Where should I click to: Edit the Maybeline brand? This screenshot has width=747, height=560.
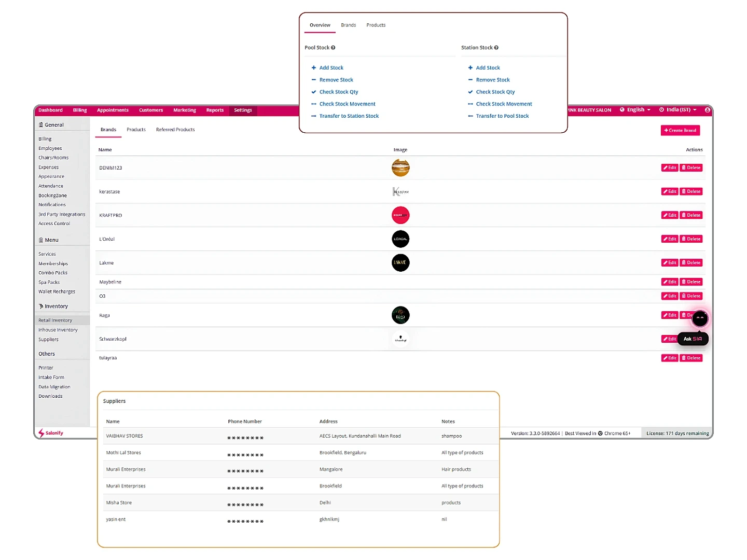pos(670,282)
